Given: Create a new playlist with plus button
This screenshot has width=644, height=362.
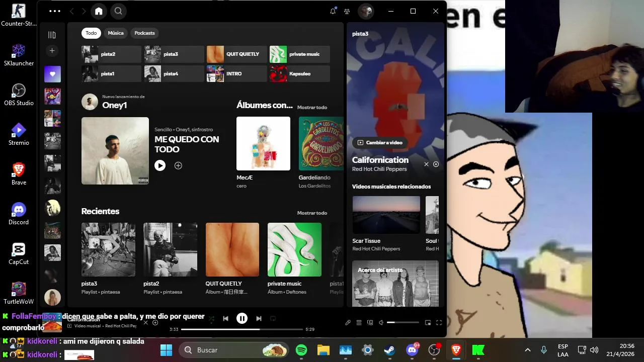Looking at the screenshot, I should pyautogui.click(x=52, y=51).
